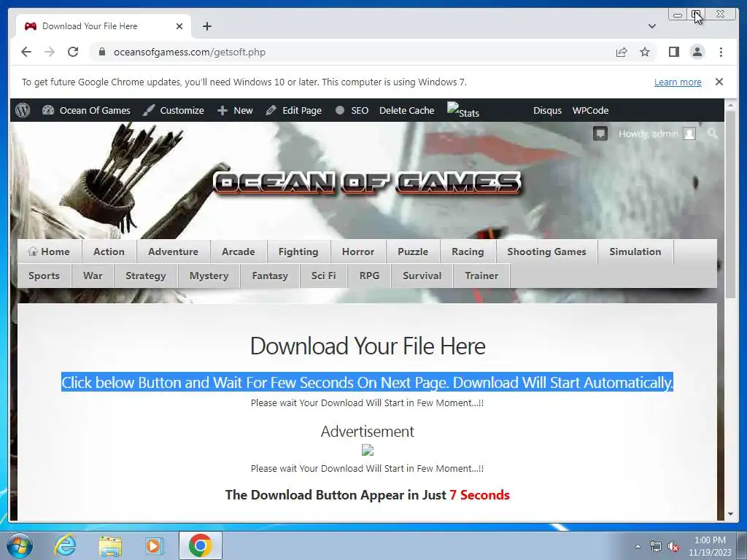Open the WPCode admin bar item
This screenshot has height=560, width=747.
590,111
